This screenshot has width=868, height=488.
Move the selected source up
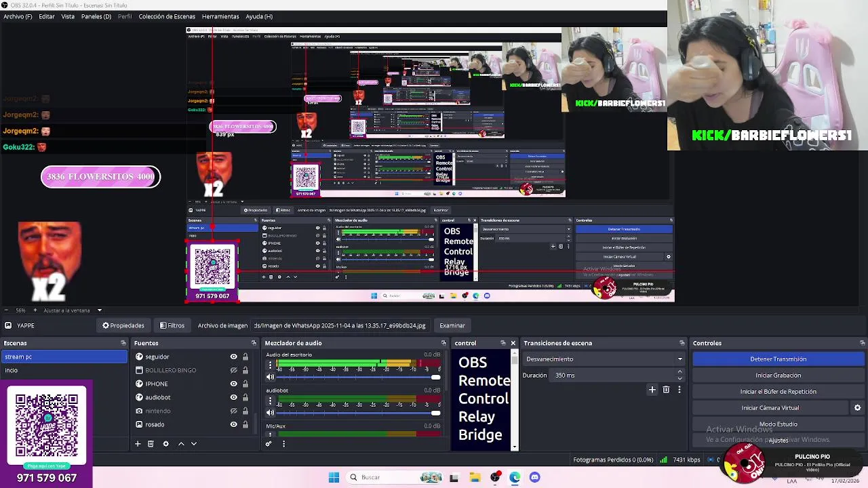click(181, 444)
